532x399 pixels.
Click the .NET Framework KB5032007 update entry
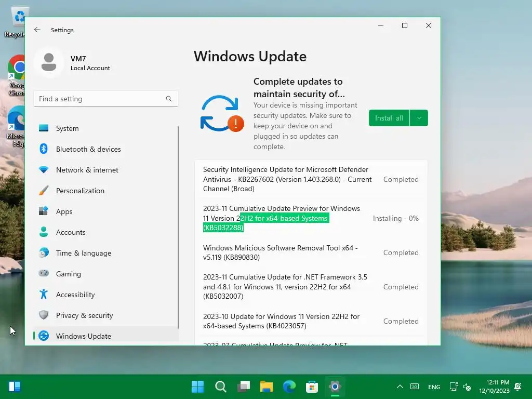pos(311,287)
